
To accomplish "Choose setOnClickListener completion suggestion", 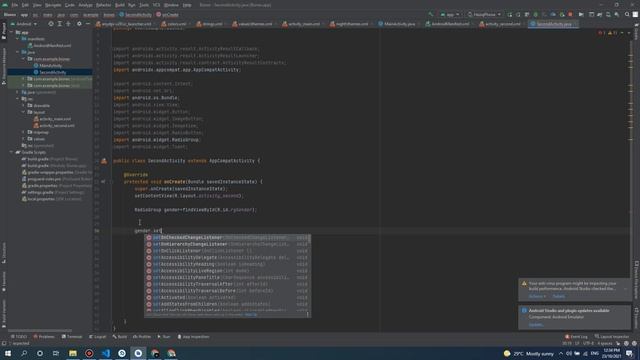I will pos(227,251).
